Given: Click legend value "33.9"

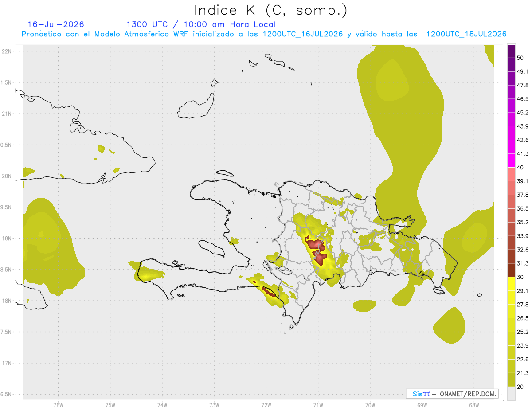Looking at the screenshot, I should [523, 236].
